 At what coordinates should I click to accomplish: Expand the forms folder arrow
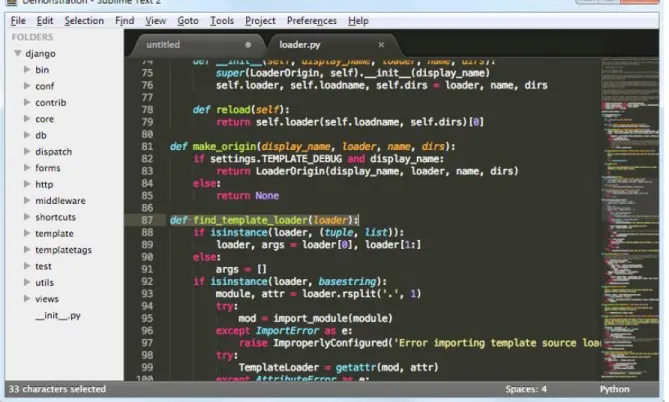(27, 167)
